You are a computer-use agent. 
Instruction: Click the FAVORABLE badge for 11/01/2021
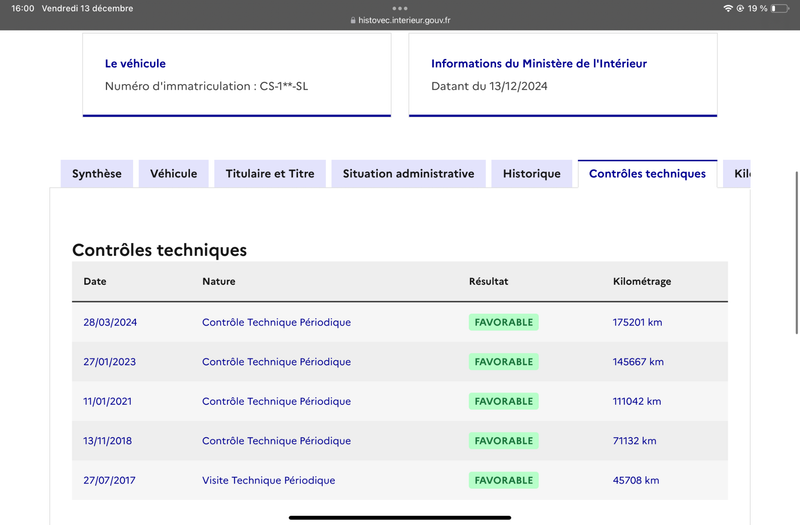tap(504, 402)
